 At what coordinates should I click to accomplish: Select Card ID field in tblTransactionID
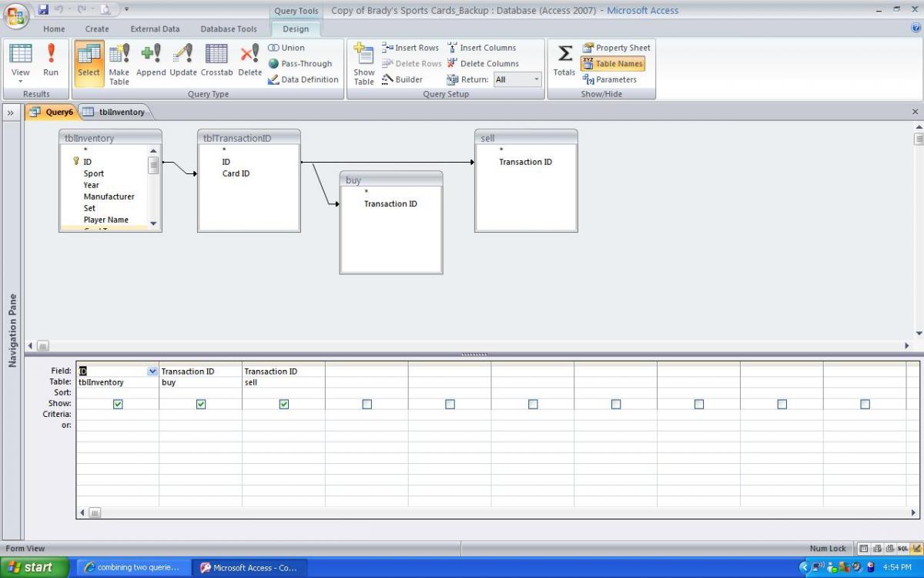click(236, 173)
